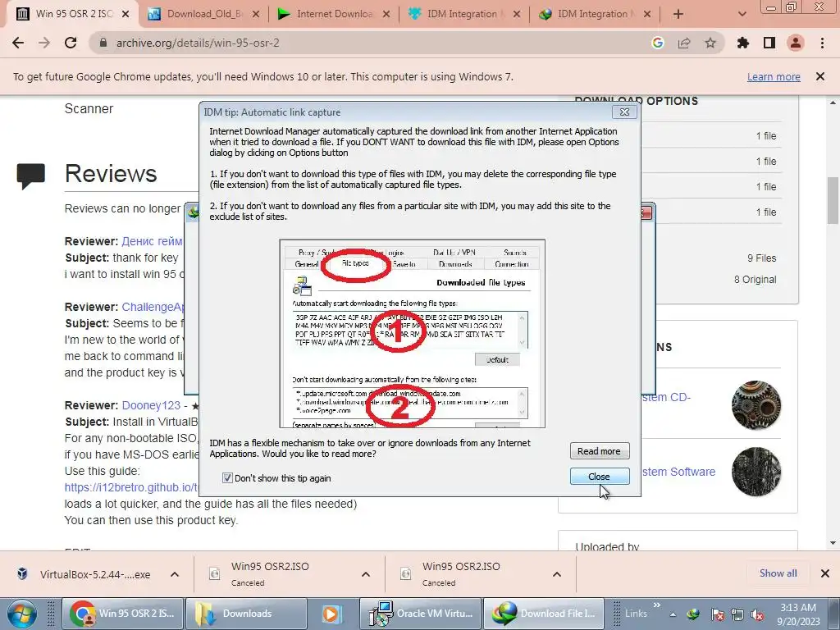Open Chrome extensions puzzle icon
The image size is (840, 630).
(x=743, y=43)
